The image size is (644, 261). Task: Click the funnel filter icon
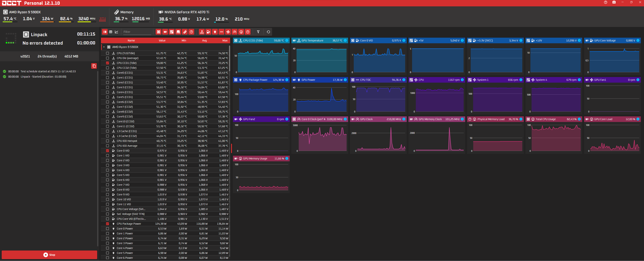(x=258, y=32)
